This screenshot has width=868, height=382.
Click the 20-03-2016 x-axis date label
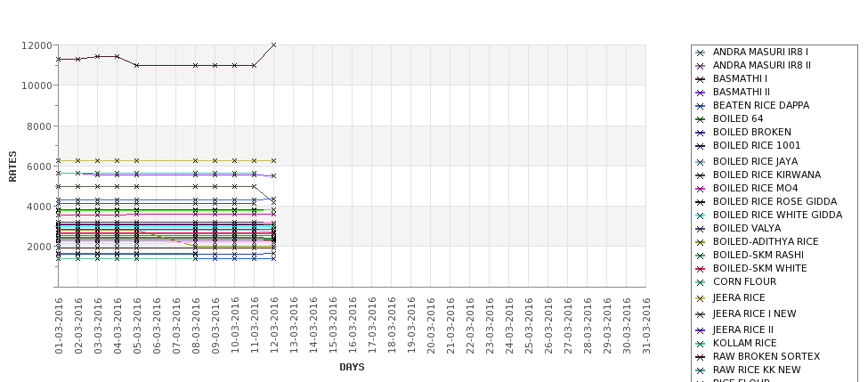[431, 326]
